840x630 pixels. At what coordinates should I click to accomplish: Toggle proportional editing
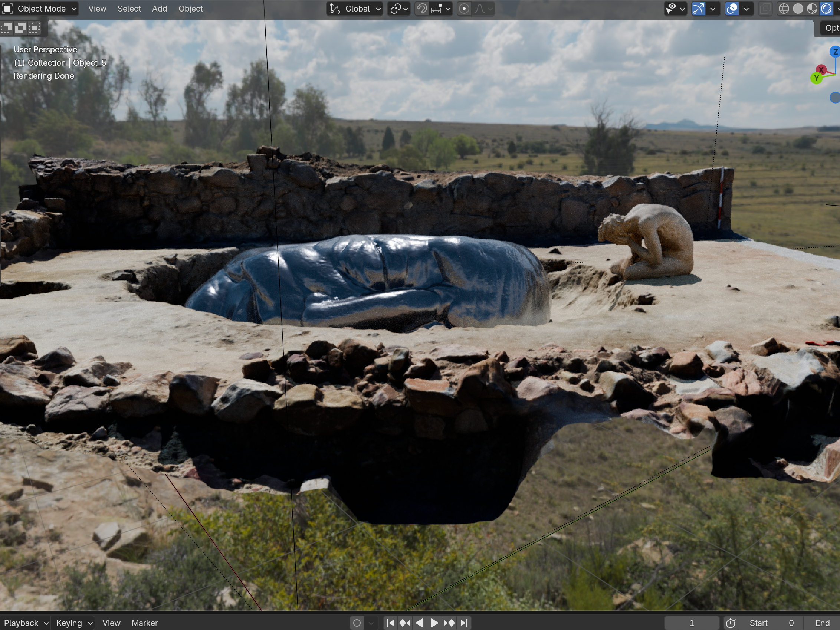coord(464,9)
